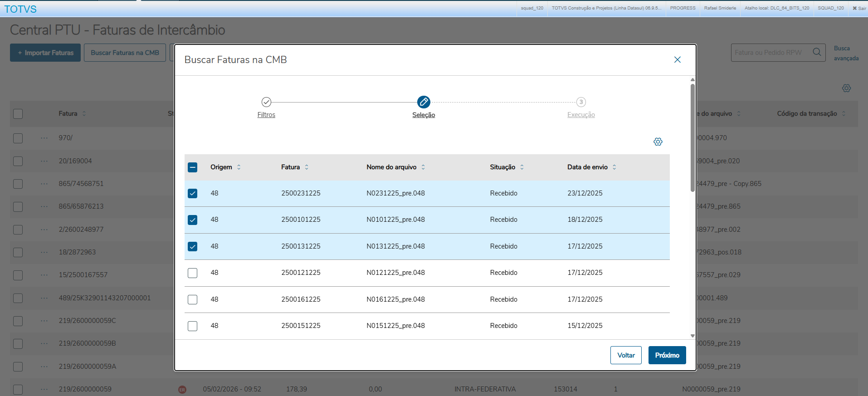Toggle the background table select-all checkbox
This screenshot has width=868, height=396.
[x=18, y=114]
